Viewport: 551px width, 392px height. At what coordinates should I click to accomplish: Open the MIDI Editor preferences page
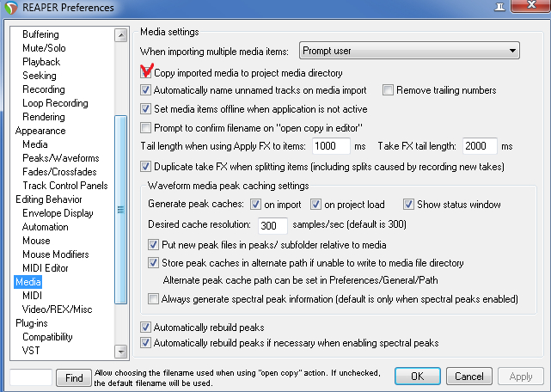(46, 268)
